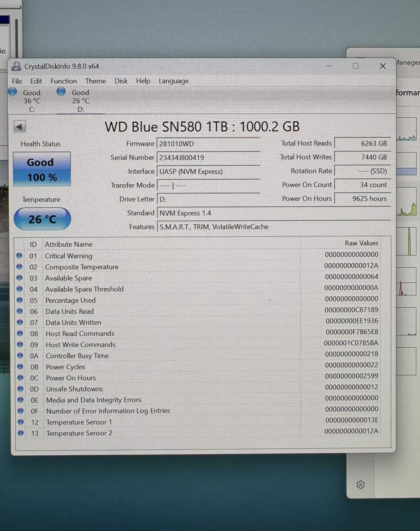This screenshot has height=531, width=420.
Task: Click the Total Host Reads value 6263 GB
Action: click(363, 143)
